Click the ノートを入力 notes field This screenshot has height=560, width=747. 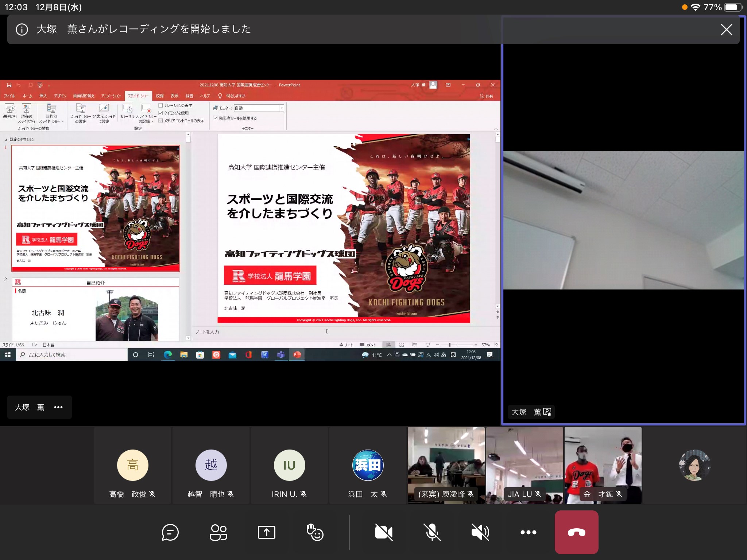[x=207, y=332]
